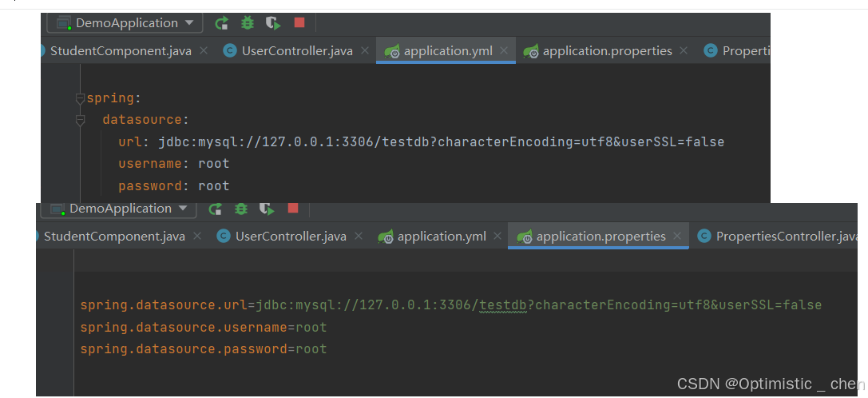
Task: Click 'password: root' line in application.yml
Action: pos(174,185)
